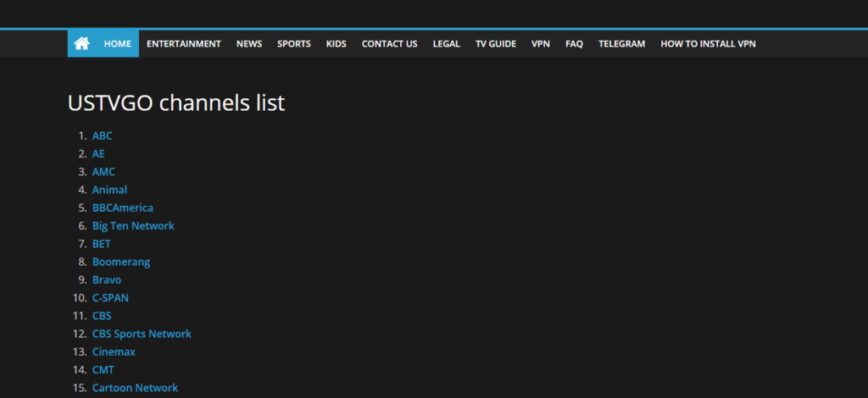Go to the NEWS section
Viewport: 868px width, 398px height.
(x=249, y=44)
